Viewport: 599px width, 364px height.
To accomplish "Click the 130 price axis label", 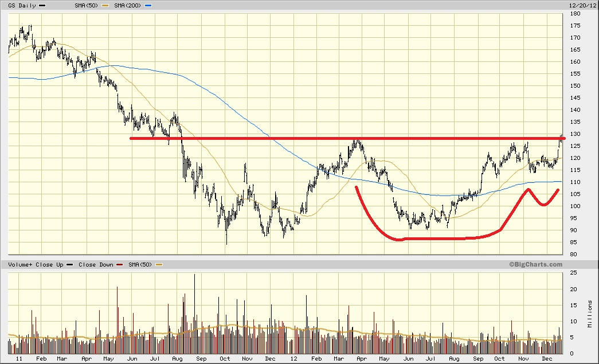I will coord(575,134).
